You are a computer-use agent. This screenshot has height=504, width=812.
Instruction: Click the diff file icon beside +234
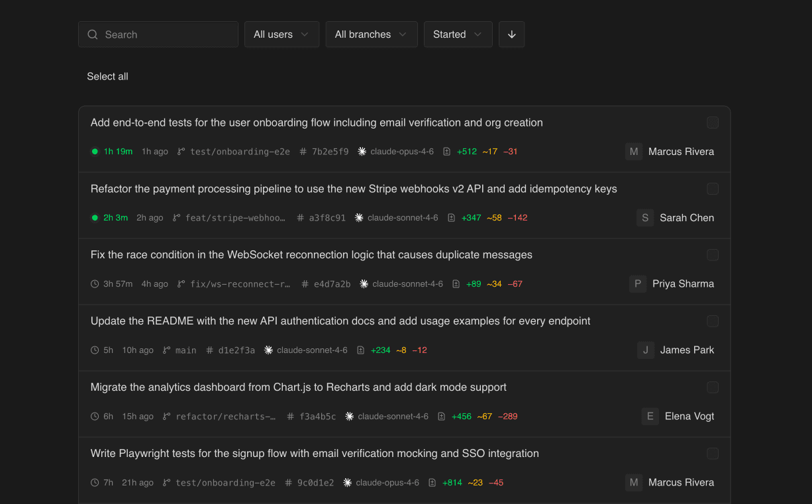click(360, 350)
